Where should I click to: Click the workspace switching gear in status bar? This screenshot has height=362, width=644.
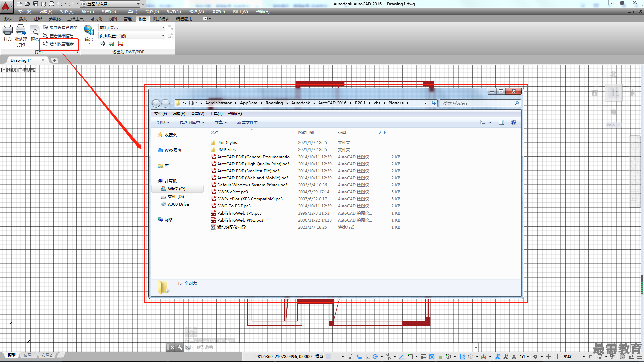tap(535, 357)
